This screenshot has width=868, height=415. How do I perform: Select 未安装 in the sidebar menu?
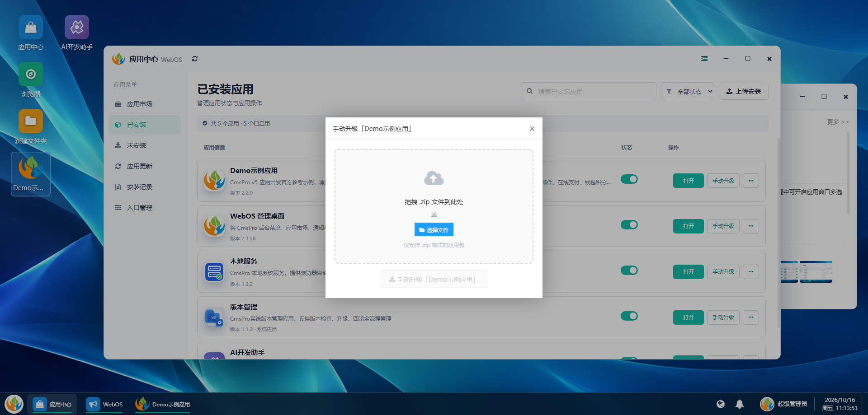coord(145,145)
